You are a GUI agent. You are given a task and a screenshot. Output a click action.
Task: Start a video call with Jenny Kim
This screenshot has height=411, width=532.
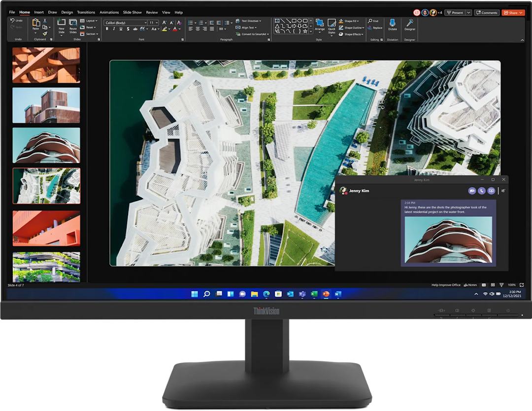point(472,191)
